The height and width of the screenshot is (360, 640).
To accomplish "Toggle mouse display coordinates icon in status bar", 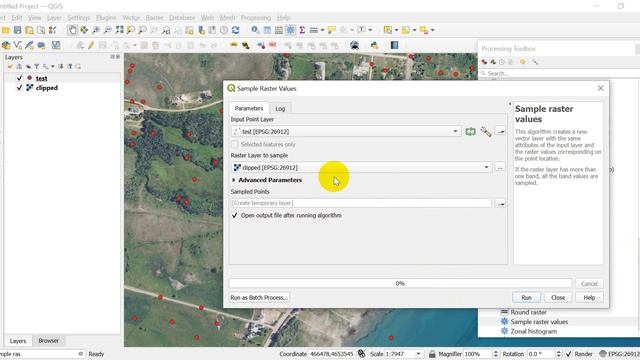I will click(x=362, y=353).
